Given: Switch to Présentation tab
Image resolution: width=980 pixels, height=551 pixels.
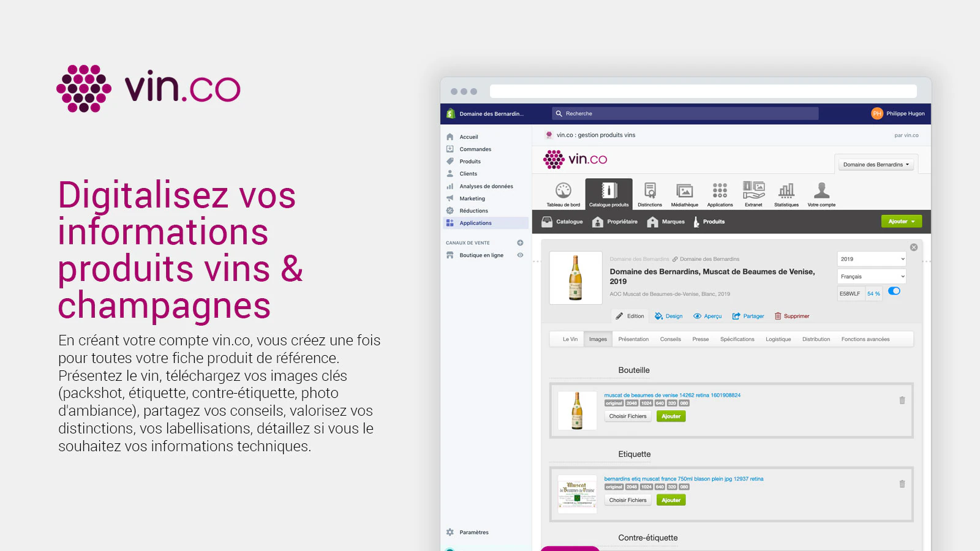Looking at the screenshot, I should click(x=633, y=339).
